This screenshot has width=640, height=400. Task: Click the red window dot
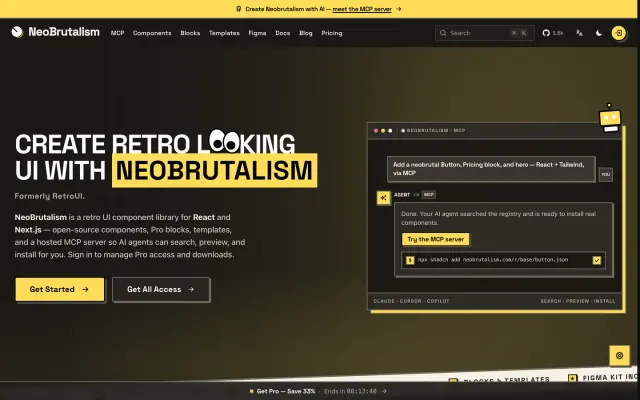click(x=376, y=131)
